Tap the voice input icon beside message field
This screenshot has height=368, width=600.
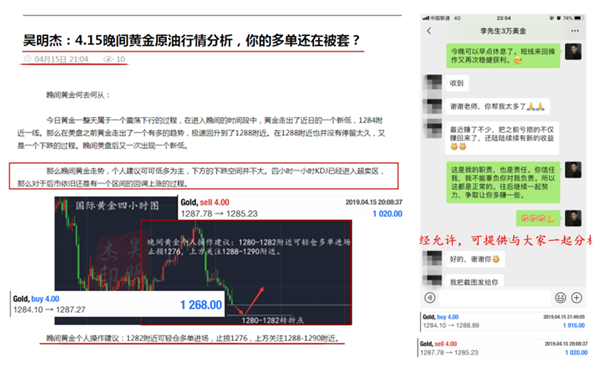pyautogui.click(x=430, y=297)
